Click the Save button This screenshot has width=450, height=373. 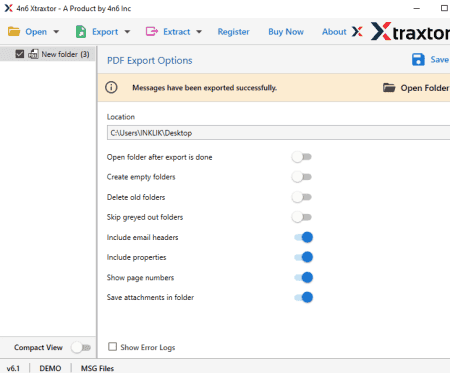(x=431, y=60)
